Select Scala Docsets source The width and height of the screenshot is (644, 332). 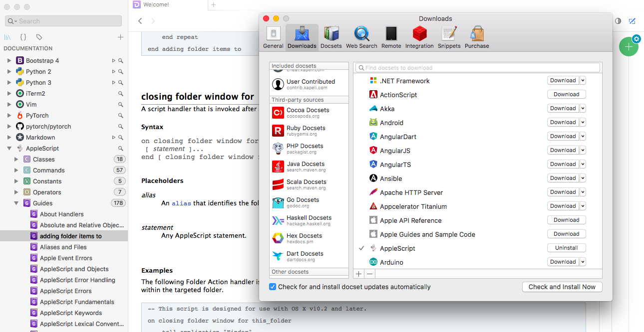pyautogui.click(x=309, y=184)
